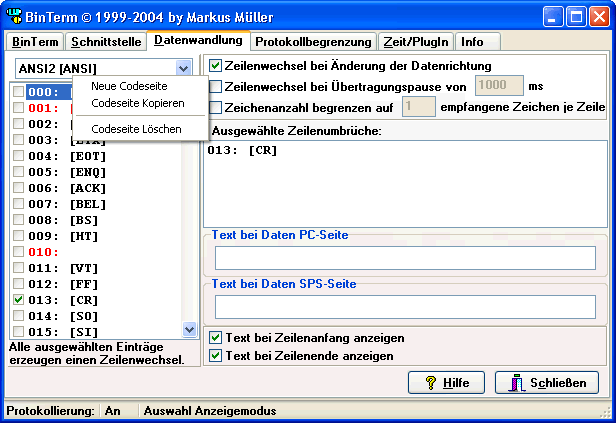Image resolution: width=616 pixels, height=423 pixels.
Task: Open the ANSI2 [ANSI] codepage dropdown
Action: pos(183,68)
